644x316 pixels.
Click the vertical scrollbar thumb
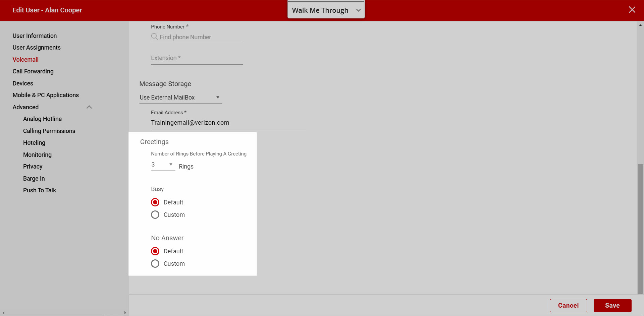[640, 229]
